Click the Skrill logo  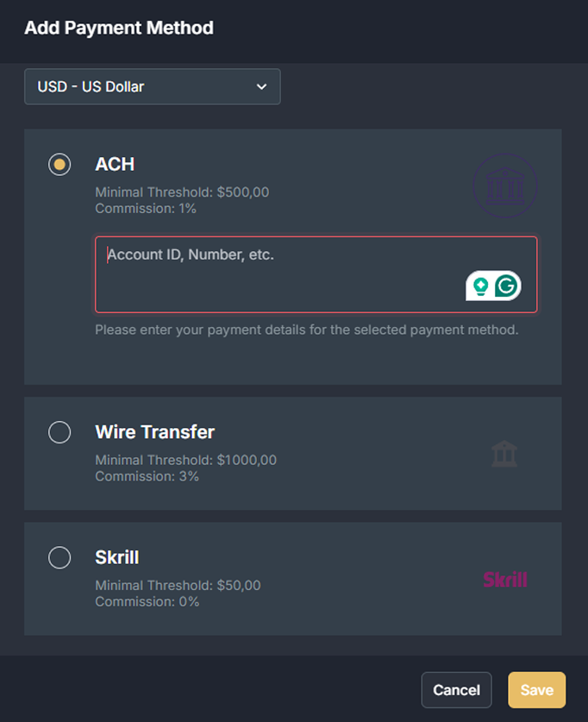tap(504, 579)
